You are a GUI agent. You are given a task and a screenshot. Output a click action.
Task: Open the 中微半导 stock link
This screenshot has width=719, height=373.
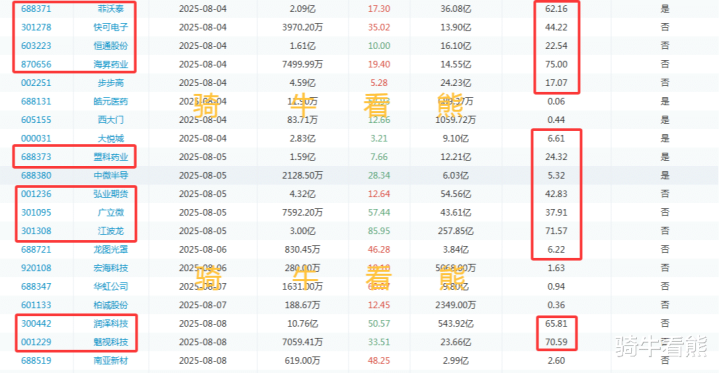click(x=111, y=175)
